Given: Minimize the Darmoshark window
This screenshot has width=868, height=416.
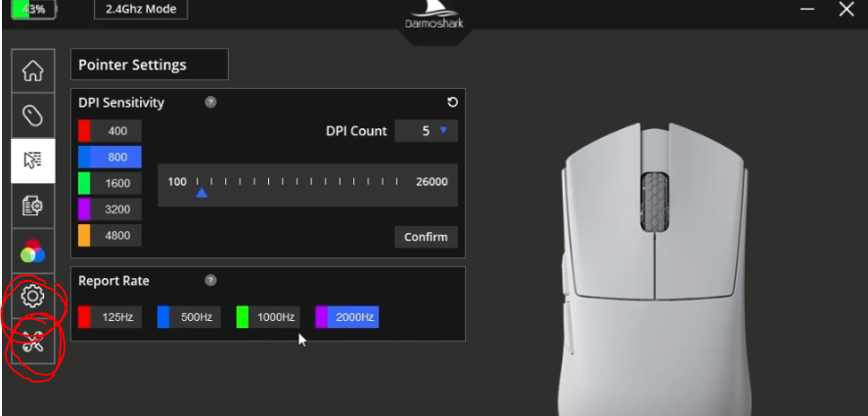Looking at the screenshot, I should tap(807, 9).
